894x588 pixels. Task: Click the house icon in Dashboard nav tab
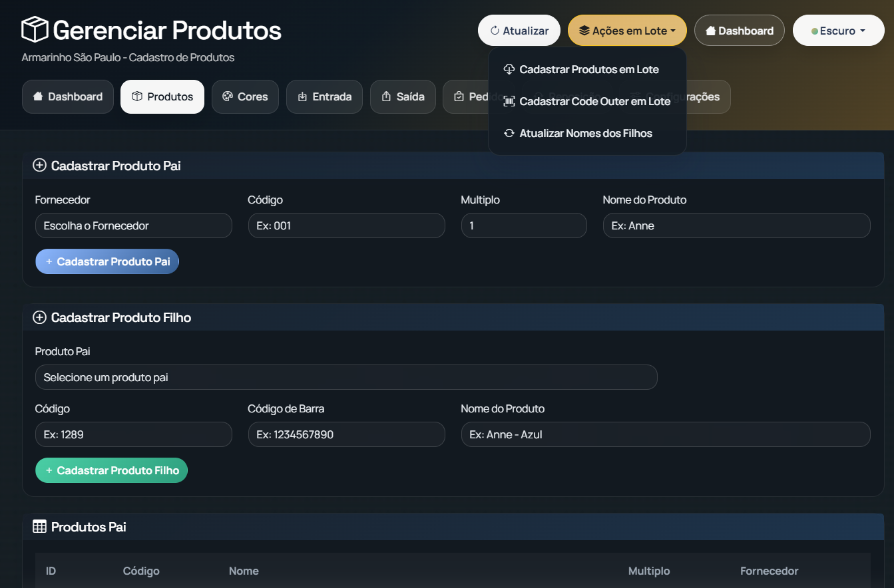[38, 96]
